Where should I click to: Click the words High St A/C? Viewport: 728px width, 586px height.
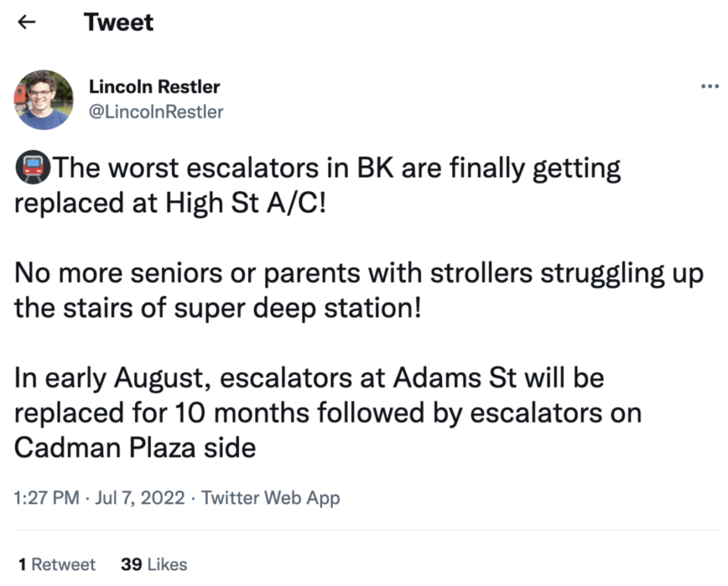click(246, 203)
